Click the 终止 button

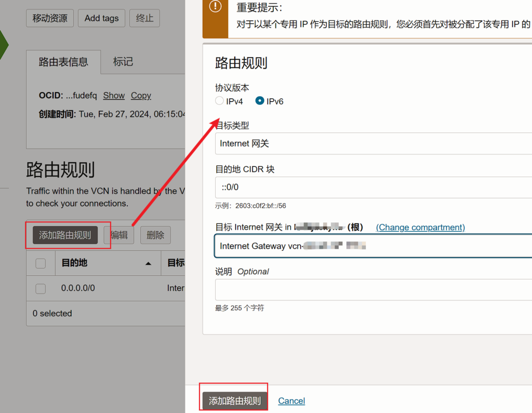pos(144,18)
